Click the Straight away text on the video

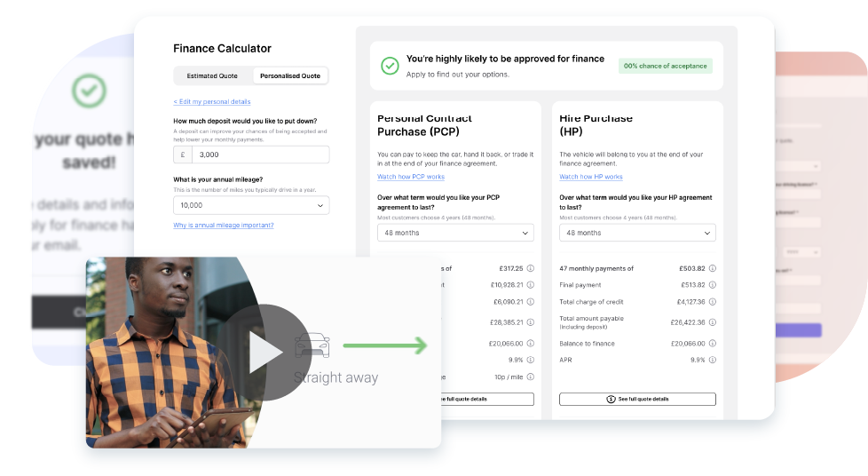(335, 378)
